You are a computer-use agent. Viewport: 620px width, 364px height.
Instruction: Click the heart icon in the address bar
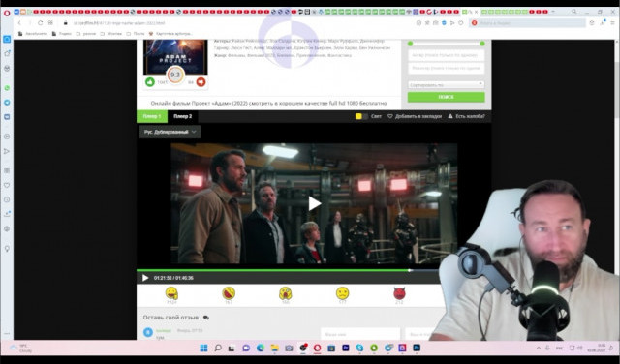coord(461,23)
